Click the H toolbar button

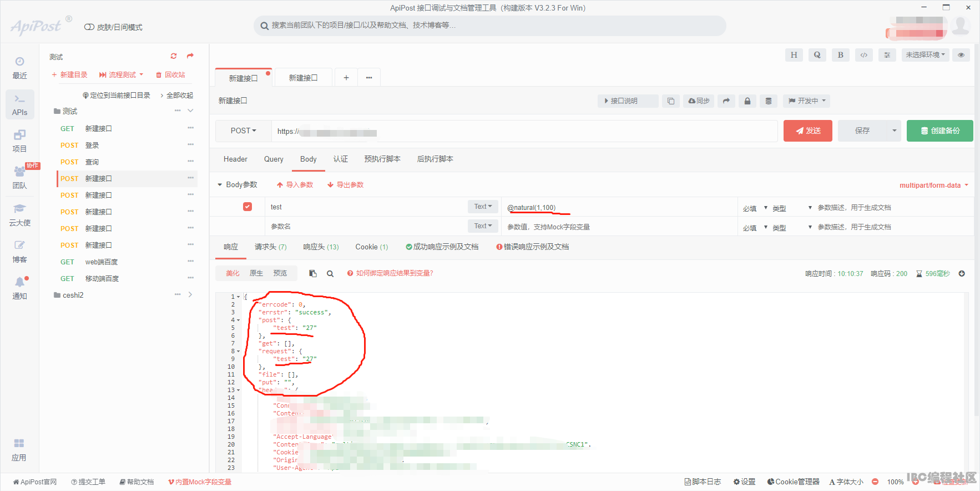(794, 55)
